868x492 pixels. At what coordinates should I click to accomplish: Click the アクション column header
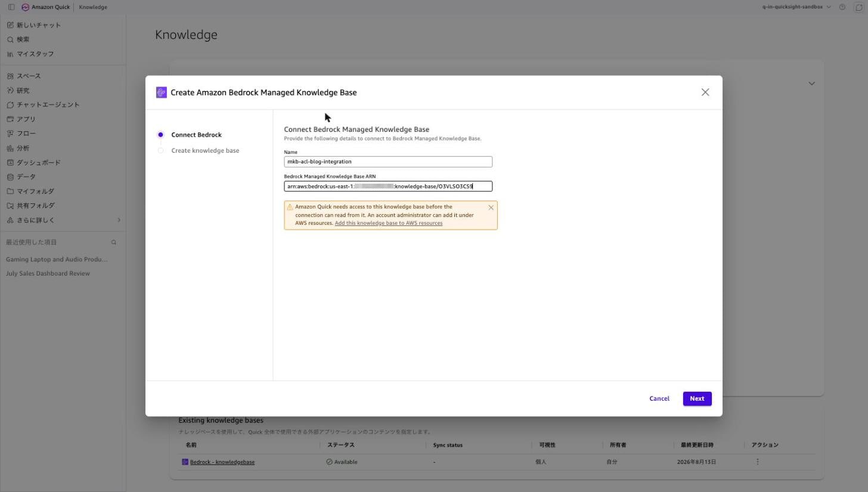(x=765, y=445)
